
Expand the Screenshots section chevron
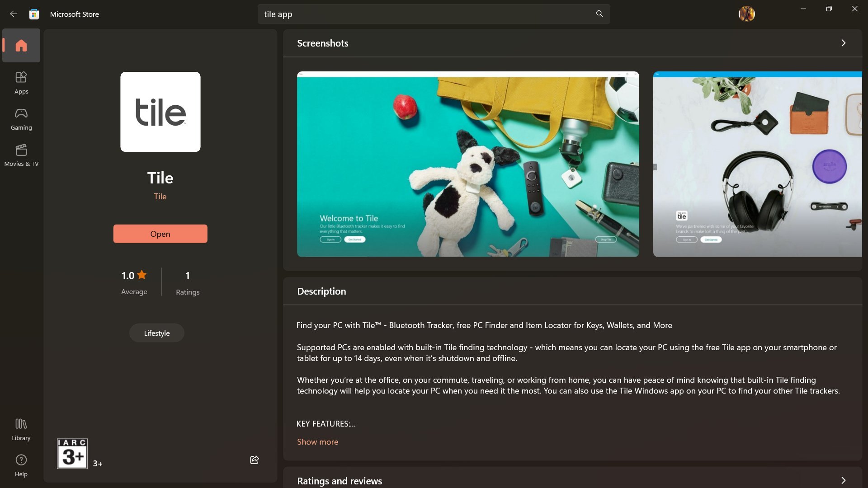(843, 43)
